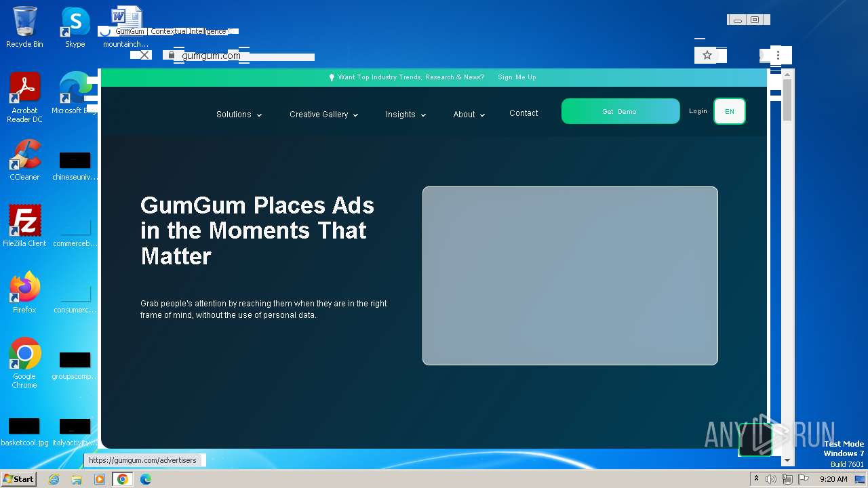Click the taskbar clock showing 9:20 AM

coord(833,479)
